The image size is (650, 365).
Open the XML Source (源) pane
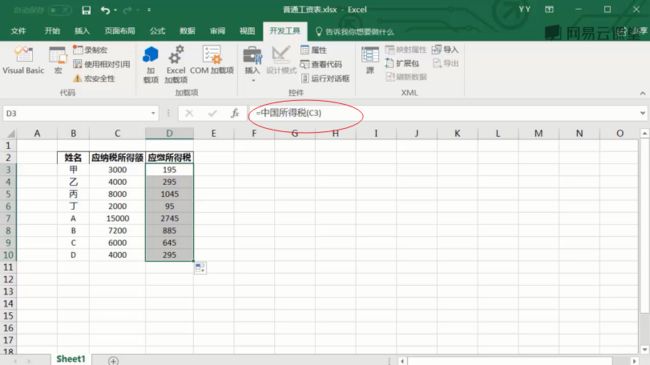(370, 61)
